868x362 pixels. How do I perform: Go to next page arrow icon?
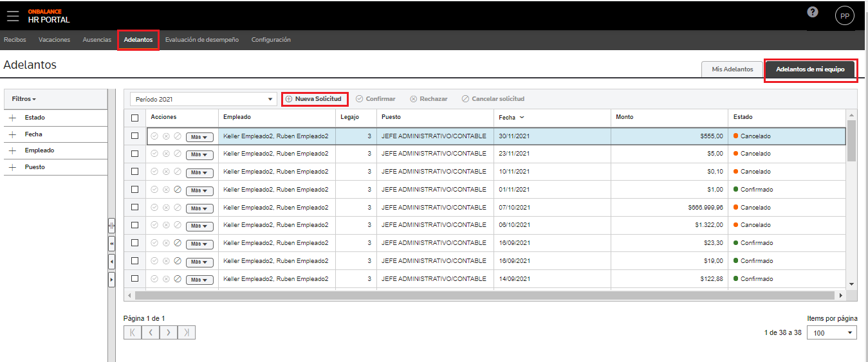pos(169,332)
